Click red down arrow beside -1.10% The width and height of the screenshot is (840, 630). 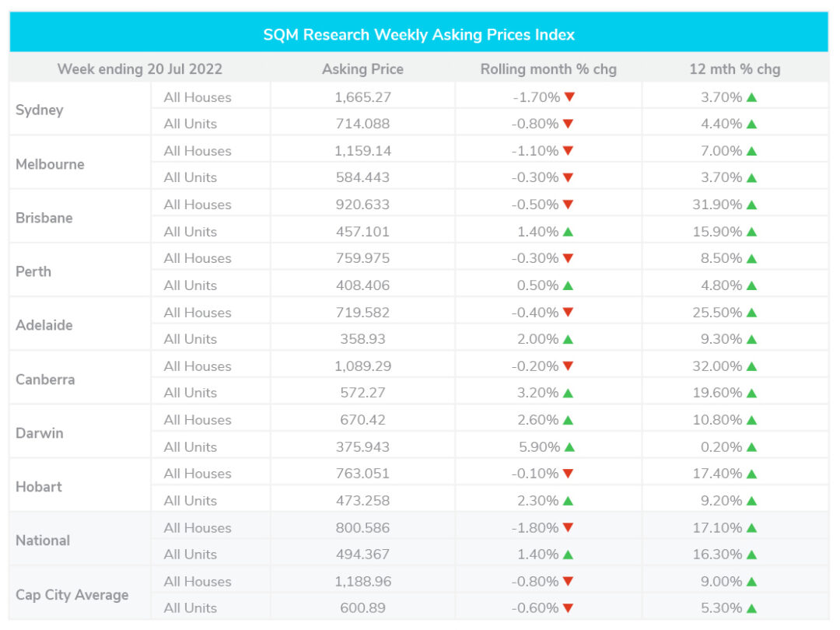(569, 151)
